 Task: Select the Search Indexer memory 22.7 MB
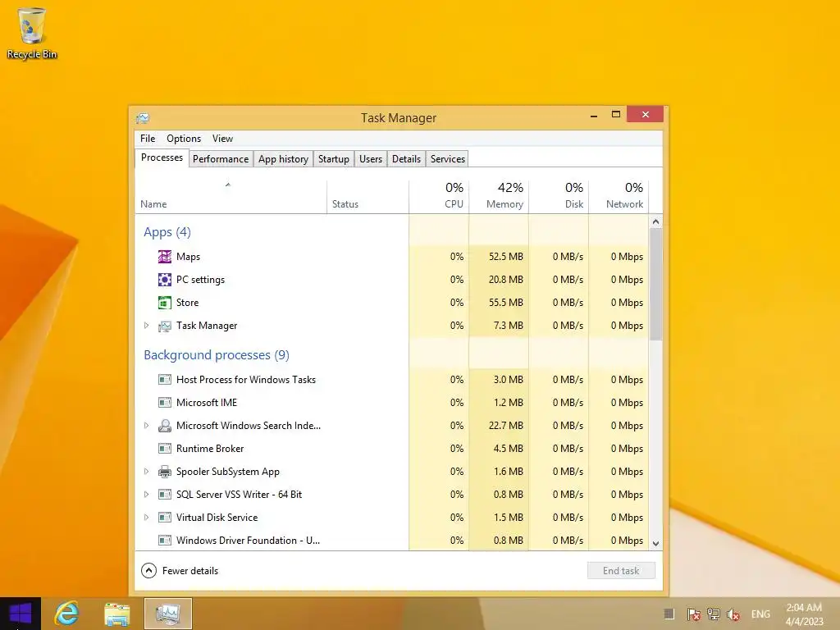pos(505,426)
